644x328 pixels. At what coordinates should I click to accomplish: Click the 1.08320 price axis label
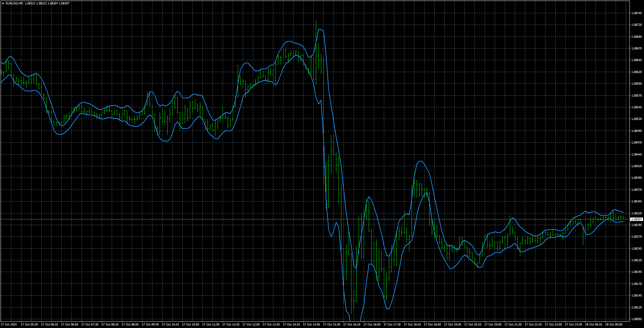click(637, 213)
